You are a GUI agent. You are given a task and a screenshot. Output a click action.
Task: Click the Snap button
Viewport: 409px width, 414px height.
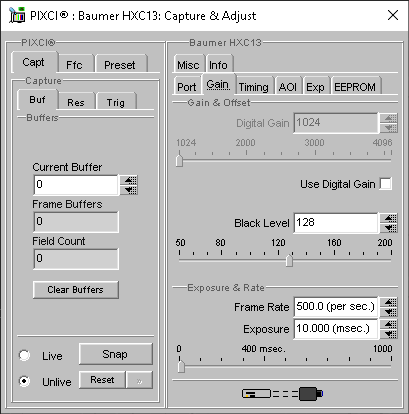115,354
